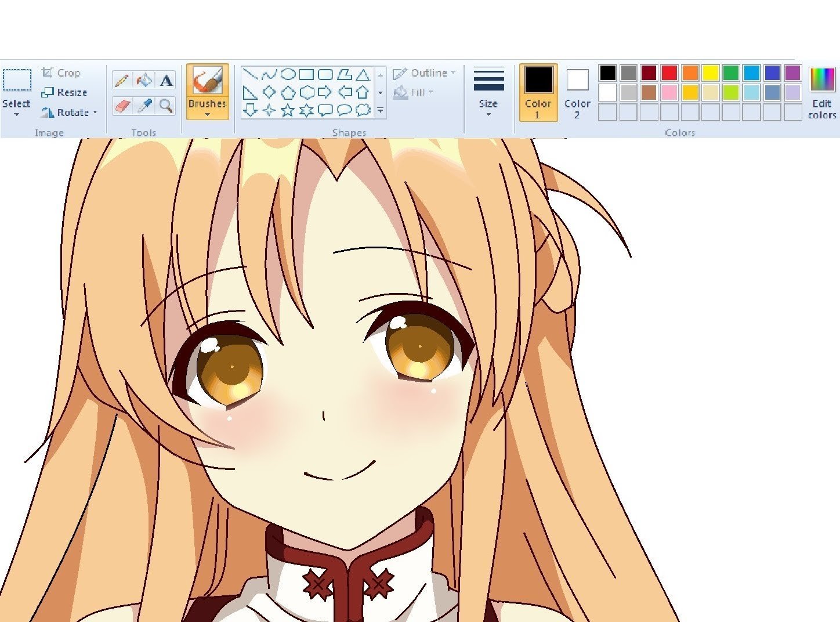Pick the lime color swatch
Screen dimensions: 840x622
(x=731, y=93)
